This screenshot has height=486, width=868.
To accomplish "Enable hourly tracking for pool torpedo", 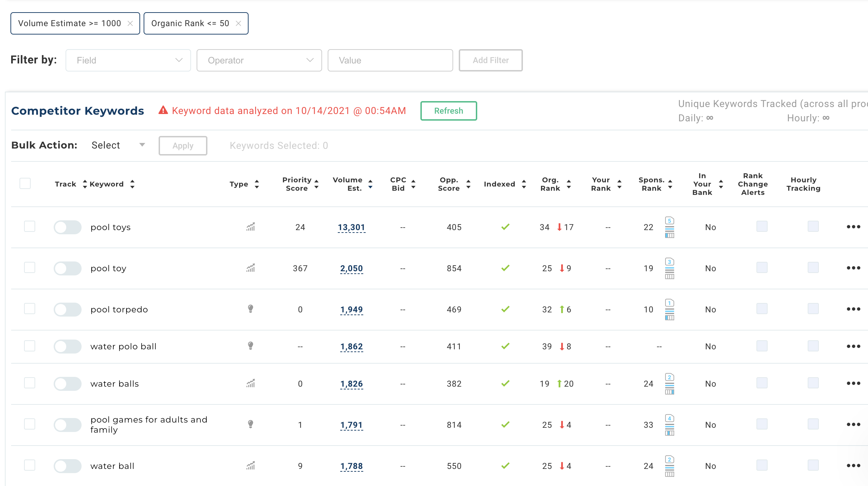I will 813,309.
